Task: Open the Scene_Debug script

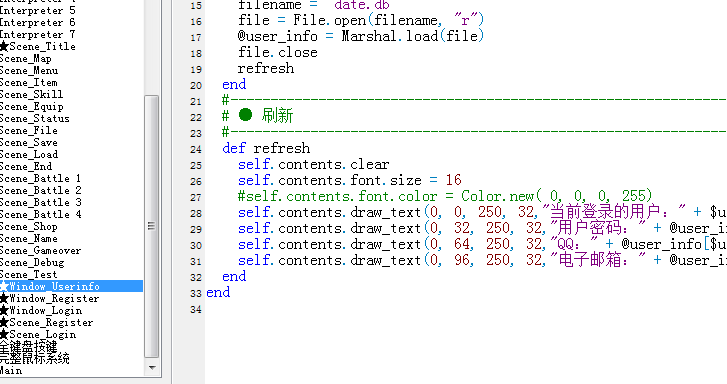Action: pyautogui.click(x=32, y=263)
